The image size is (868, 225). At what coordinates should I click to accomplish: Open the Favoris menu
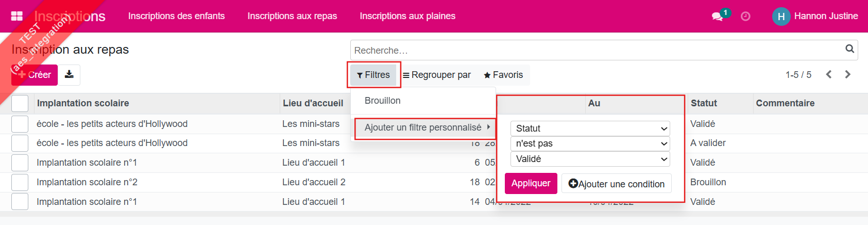point(503,75)
